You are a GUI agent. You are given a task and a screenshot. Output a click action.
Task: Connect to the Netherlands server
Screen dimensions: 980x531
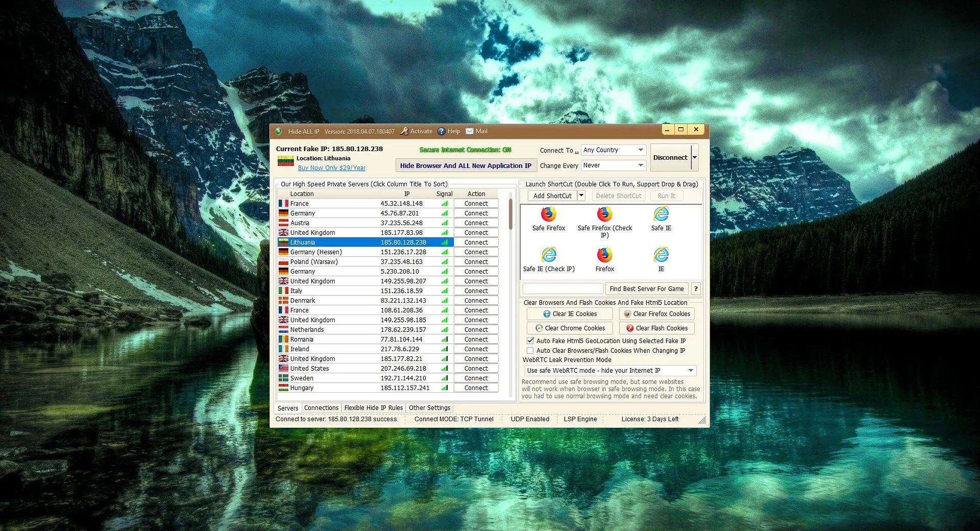coord(476,329)
